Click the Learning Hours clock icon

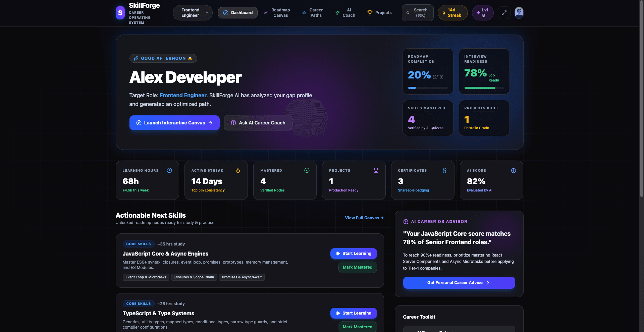point(169,170)
